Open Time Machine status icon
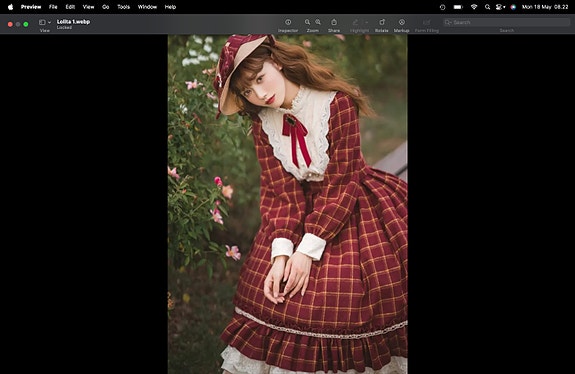The width and height of the screenshot is (575, 374). [x=443, y=7]
